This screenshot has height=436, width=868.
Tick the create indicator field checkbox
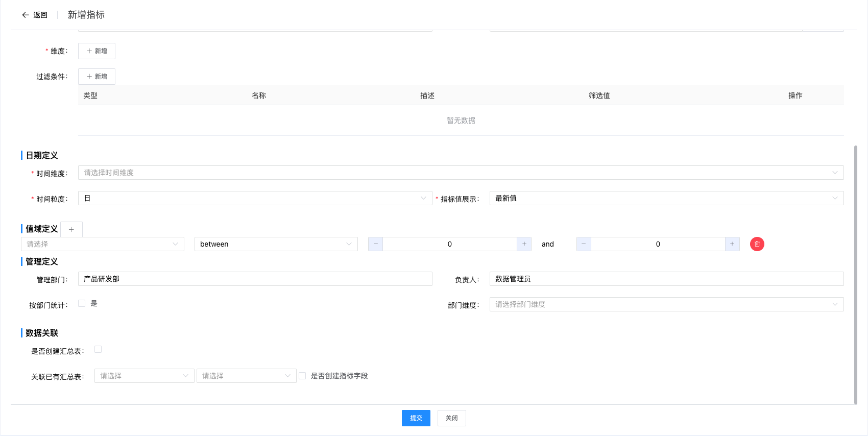pos(302,376)
